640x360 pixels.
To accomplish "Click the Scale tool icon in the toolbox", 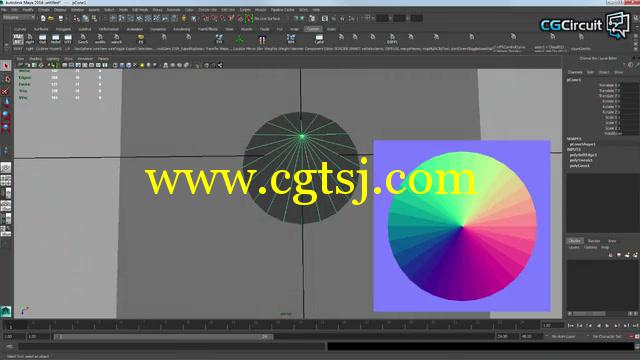I will pyautogui.click(x=6, y=128).
